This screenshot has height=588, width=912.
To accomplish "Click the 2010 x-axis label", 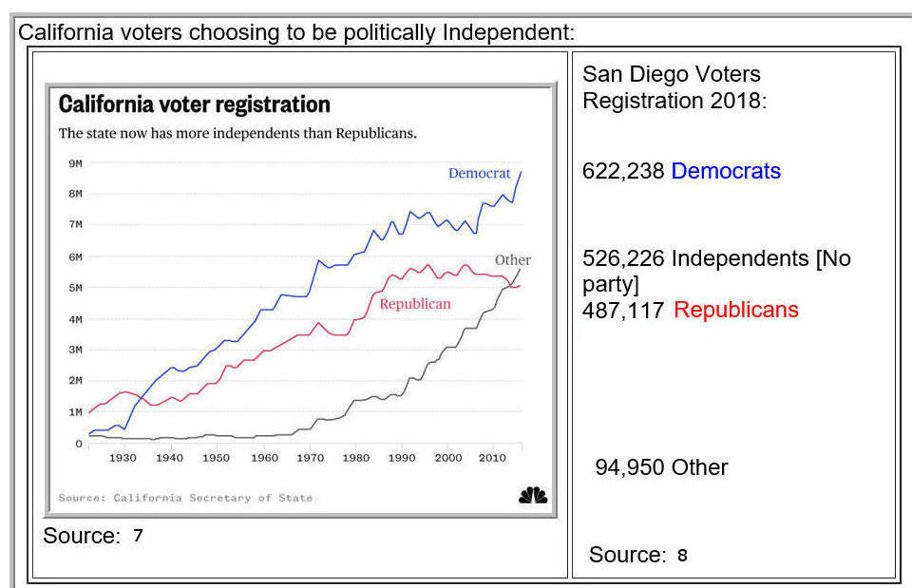I will [x=491, y=458].
